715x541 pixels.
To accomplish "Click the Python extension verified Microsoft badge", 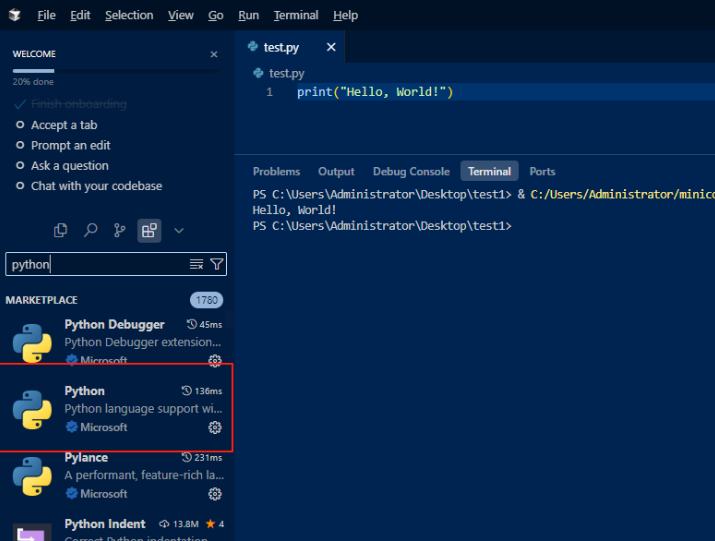I will tap(71, 427).
